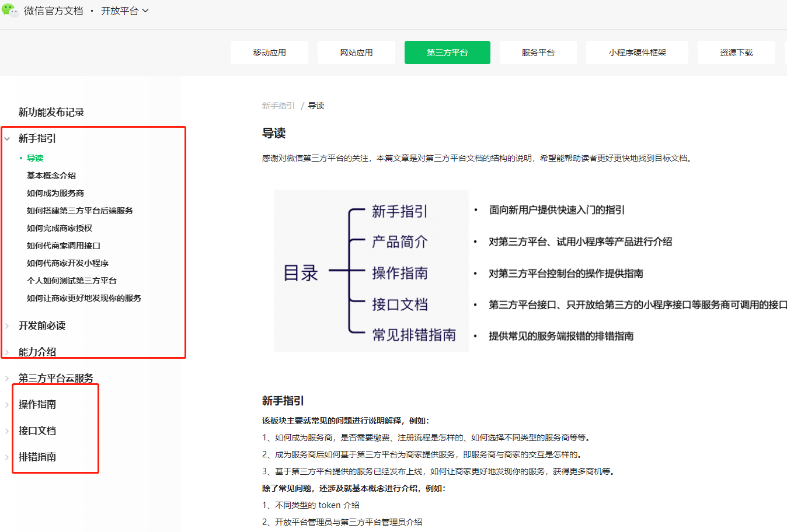Viewport: 787px width, 532px height.
Task: Open 如何代商家开发小程序 page
Action: (x=68, y=263)
